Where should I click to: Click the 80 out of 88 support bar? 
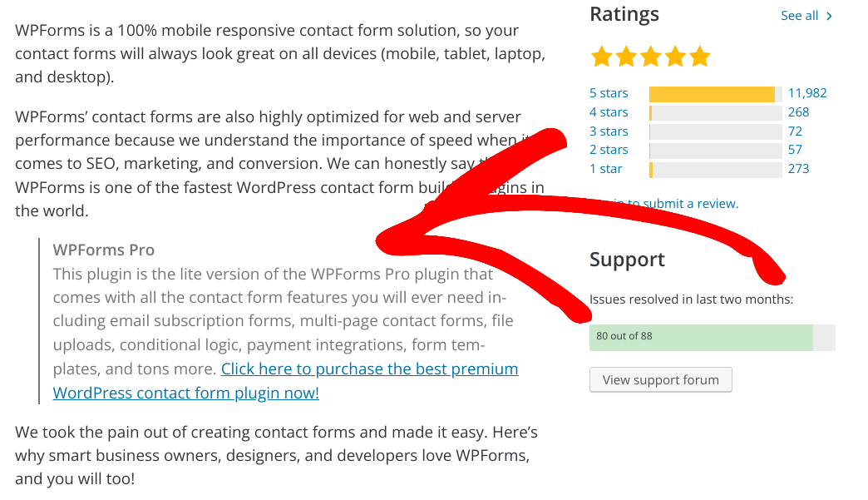pos(703,337)
